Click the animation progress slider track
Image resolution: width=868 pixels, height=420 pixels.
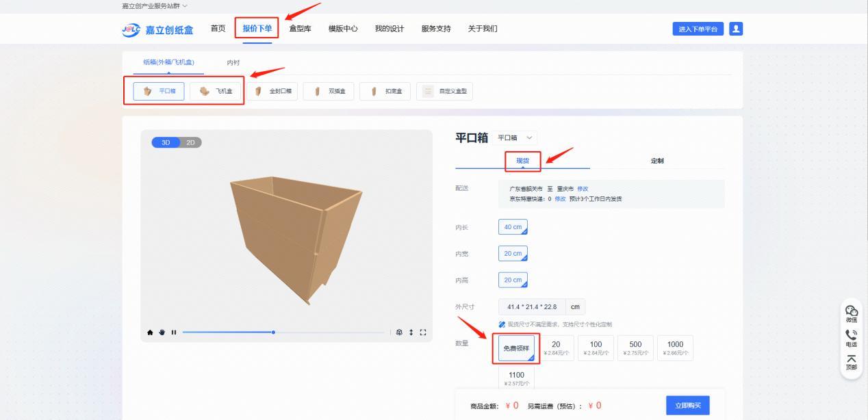(329, 332)
